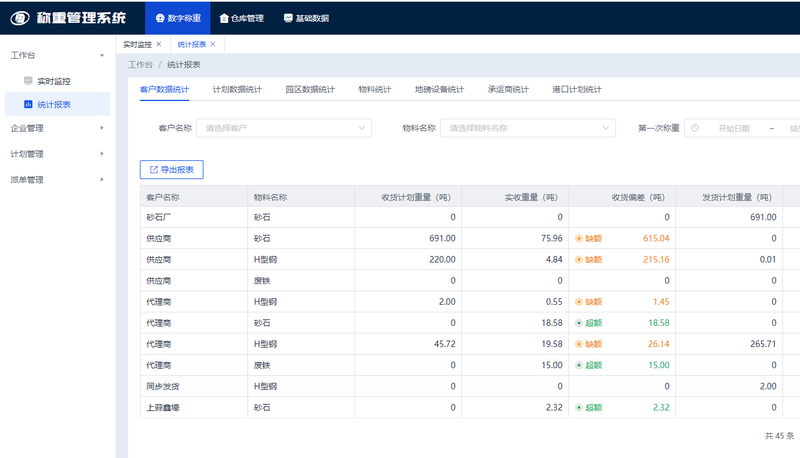Switch to the 统计报表 page tab
The width and height of the screenshot is (800, 458).
coord(191,44)
